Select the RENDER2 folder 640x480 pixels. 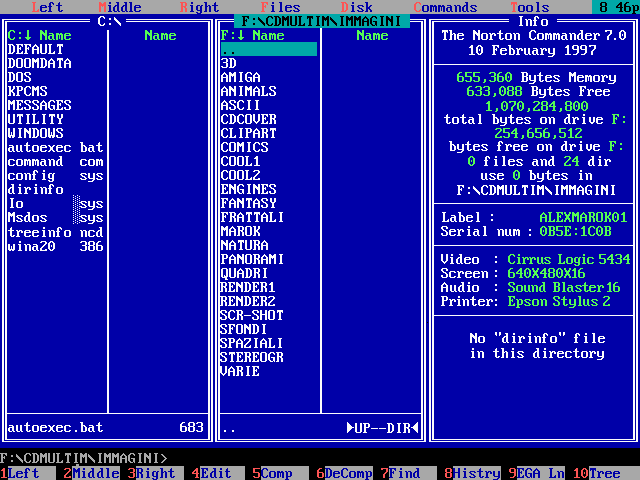(248, 301)
